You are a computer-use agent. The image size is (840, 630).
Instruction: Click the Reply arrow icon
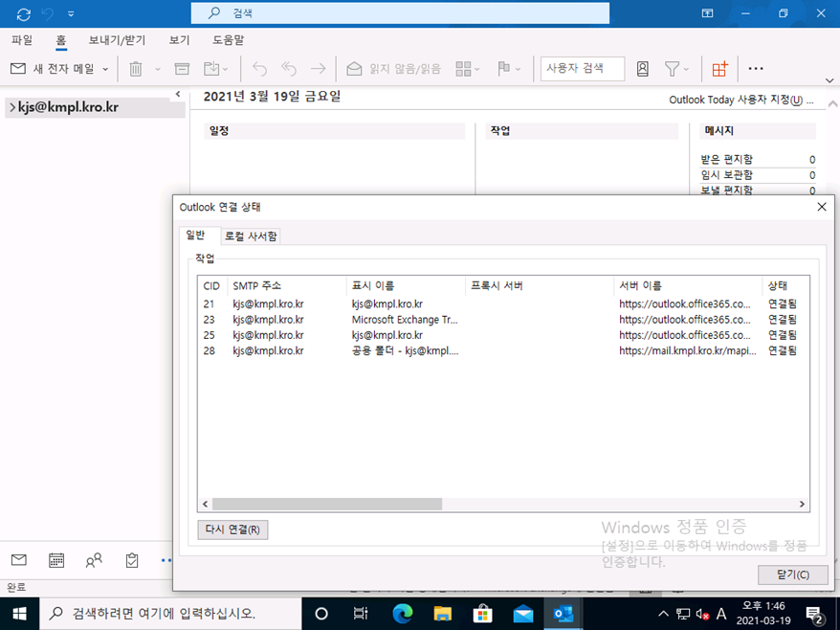[260, 69]
